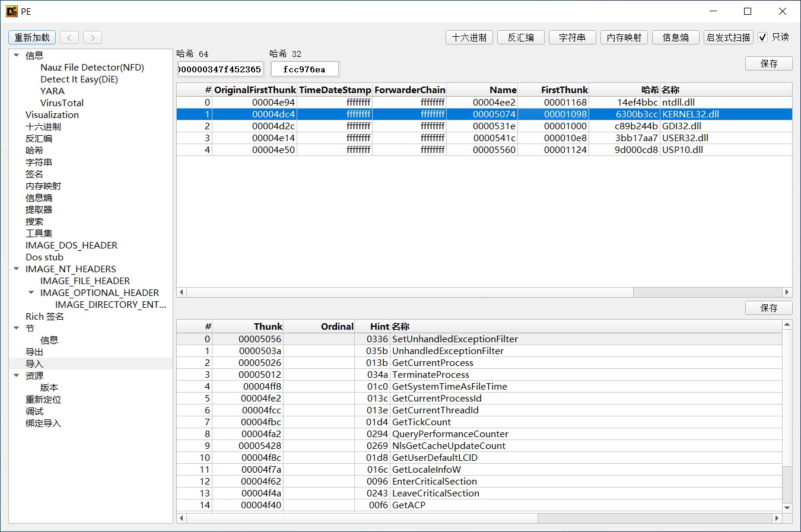Click the upper 保存 save button
This screenshot has height=532, width=801.
tap(769, 63)
